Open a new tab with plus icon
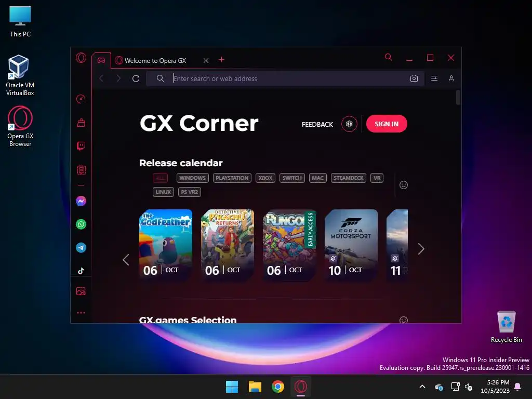The width and height of the screenshot is (532, 399). click(221, 60)
